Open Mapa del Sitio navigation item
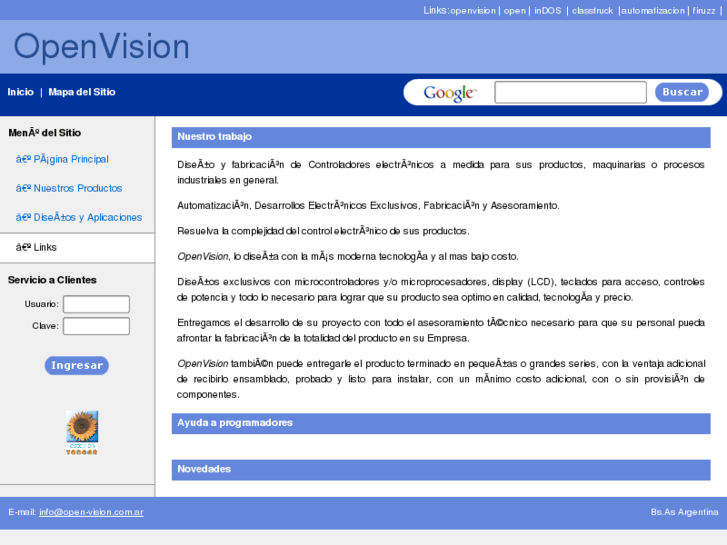Viewport: 727px width, 545px height. (x=82, y=92)
